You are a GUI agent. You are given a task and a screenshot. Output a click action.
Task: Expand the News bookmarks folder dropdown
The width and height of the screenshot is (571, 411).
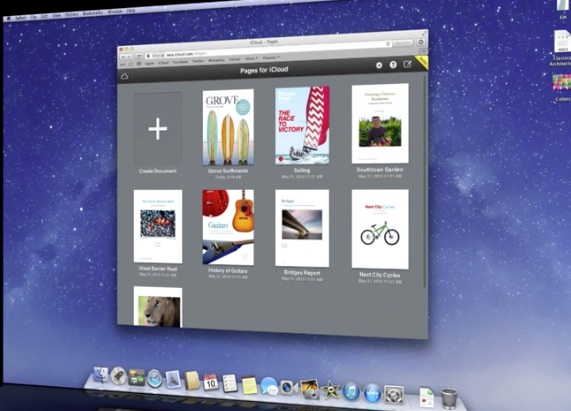point(251,58)
